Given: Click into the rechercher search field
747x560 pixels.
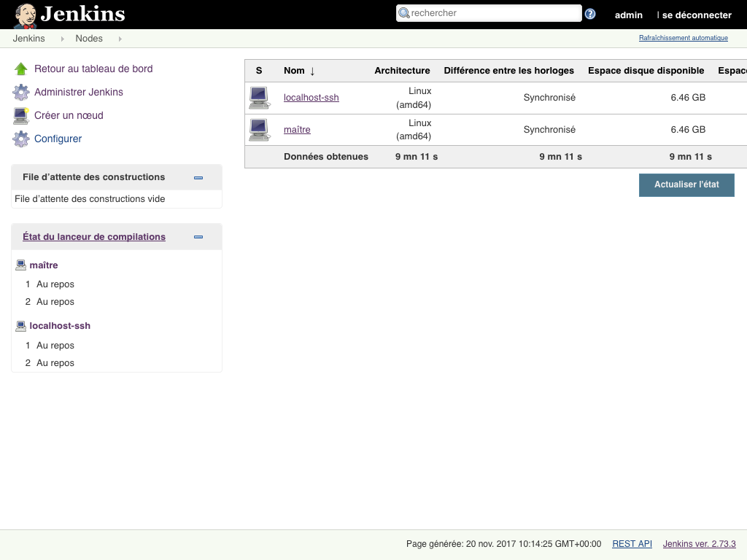Looking at the screenshot, I should point(494,13).
